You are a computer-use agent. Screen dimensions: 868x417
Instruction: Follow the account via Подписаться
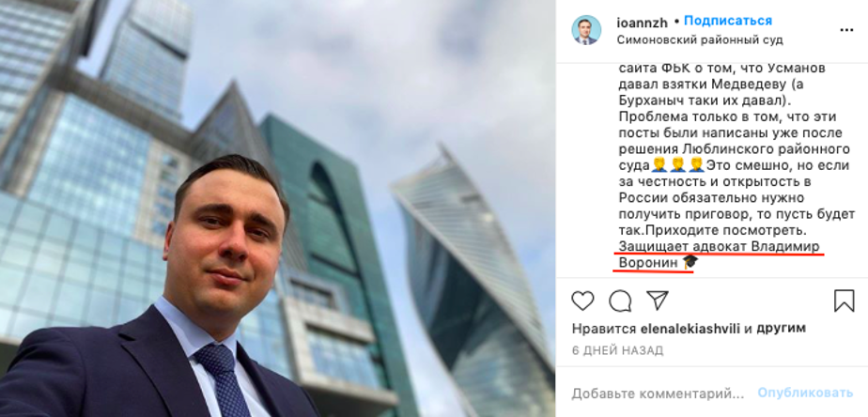point(728,21)
